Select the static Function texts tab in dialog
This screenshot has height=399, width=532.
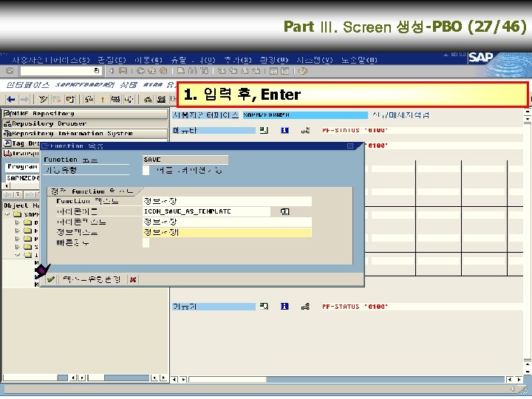pyautogui.click(x=94, y=191)
